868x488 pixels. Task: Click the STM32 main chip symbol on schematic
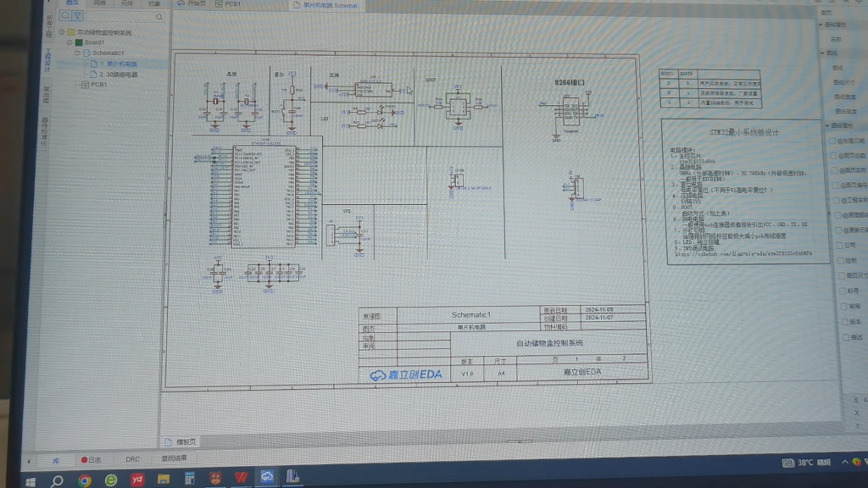(264, 196)
